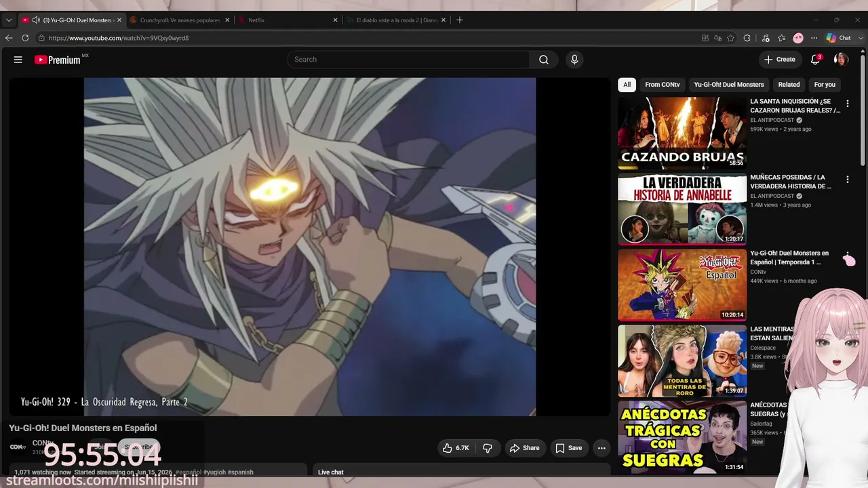The width and height of the screenshot is (868, 488).
Task: Open the Celespace channel link
Action: [764, 348]
